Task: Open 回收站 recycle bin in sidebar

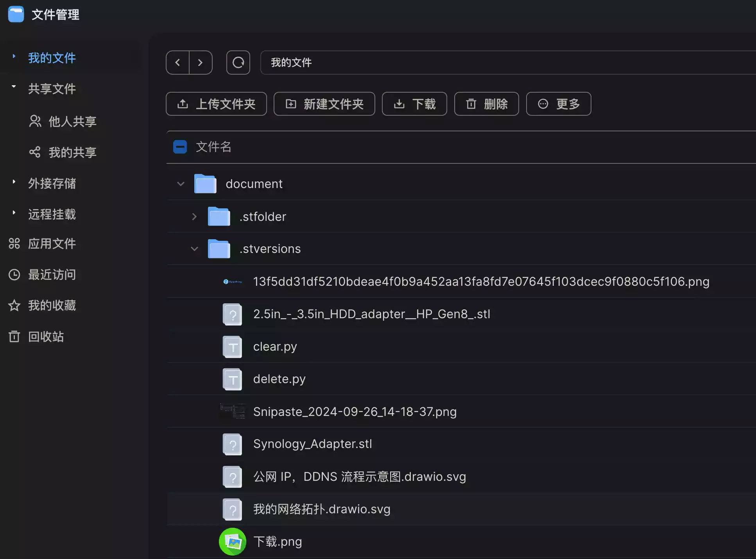Action: point(46,337)
